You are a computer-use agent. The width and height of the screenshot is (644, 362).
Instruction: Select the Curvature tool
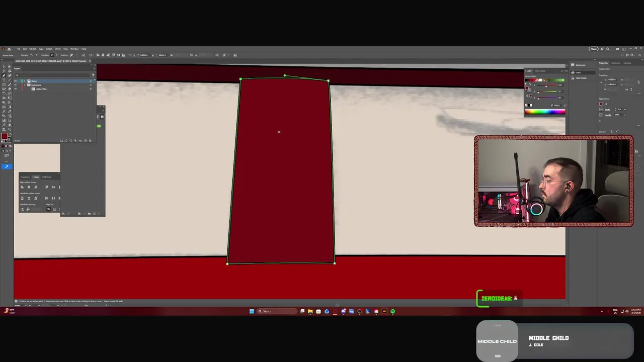click(10, 75)
